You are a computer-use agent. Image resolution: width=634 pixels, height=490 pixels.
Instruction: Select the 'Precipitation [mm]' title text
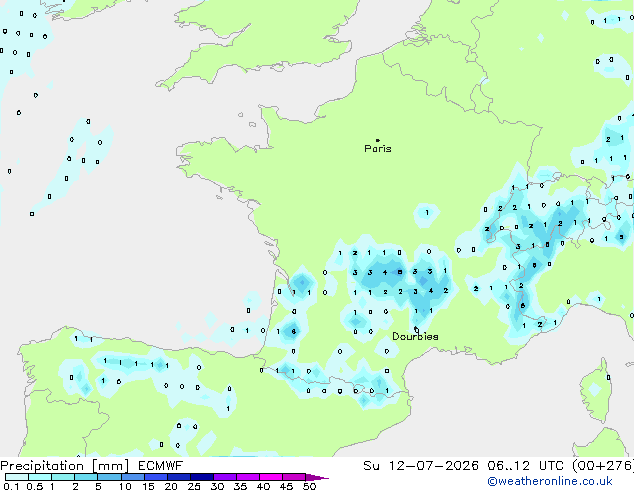tap(65, 466)
